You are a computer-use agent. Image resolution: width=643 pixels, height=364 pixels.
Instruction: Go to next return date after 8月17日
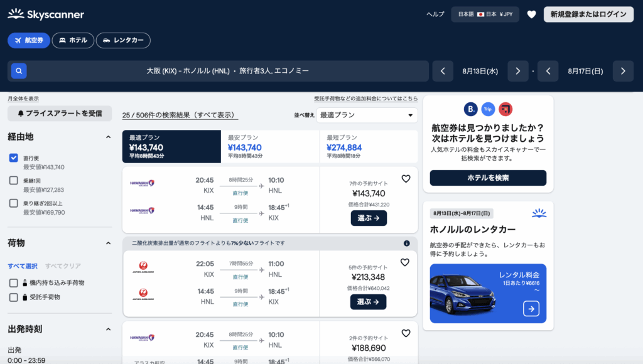click(623, 71)
